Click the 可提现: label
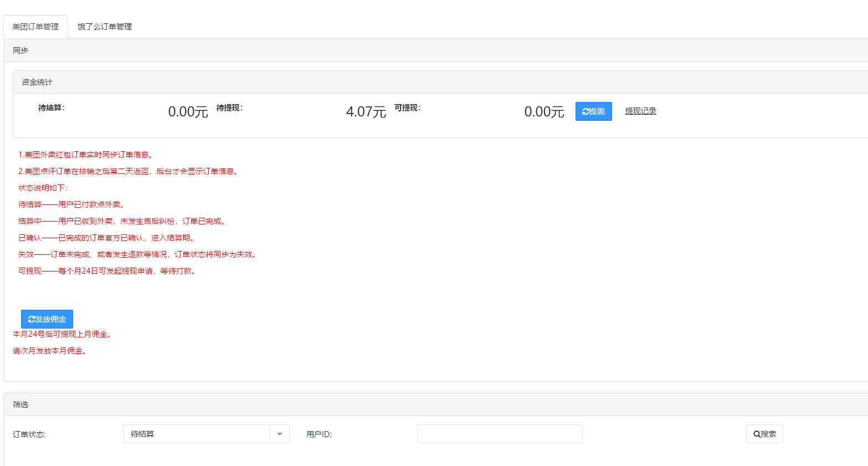 [x=408, y=107]
